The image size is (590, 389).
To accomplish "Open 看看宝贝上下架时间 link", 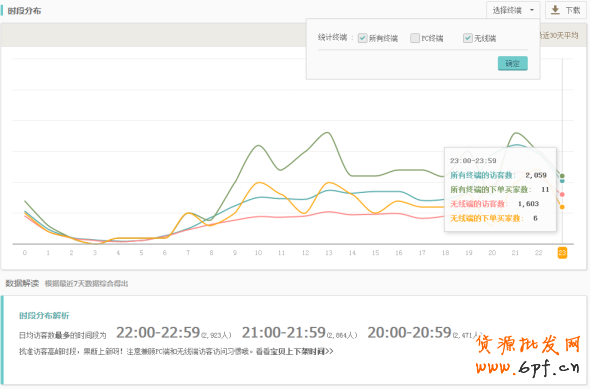I will pos(295,351).
